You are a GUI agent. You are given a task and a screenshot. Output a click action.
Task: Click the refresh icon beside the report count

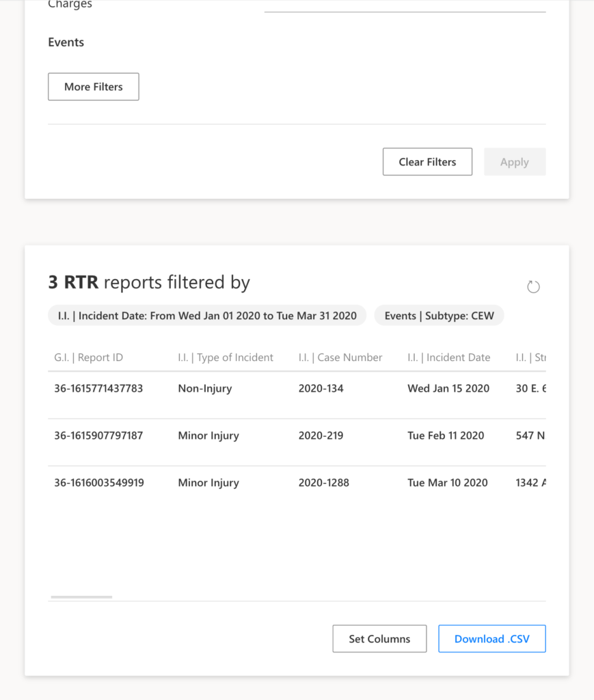coord(533,287)
